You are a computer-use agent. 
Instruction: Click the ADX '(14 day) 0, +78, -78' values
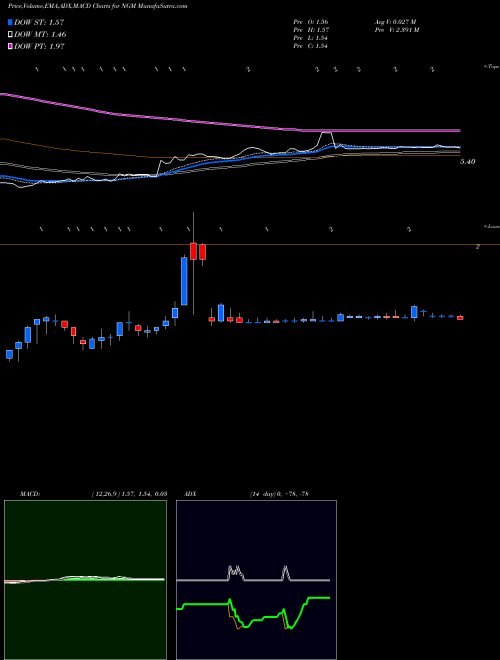pos(277,494)
